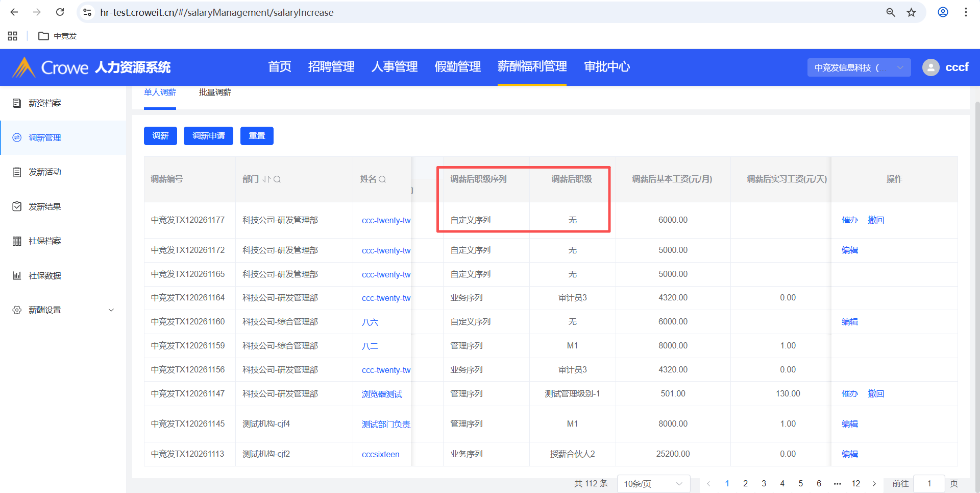980x493 pixels.
Task: Open the 10条/页 page size dropdown
Action: (x=653, y=483)
